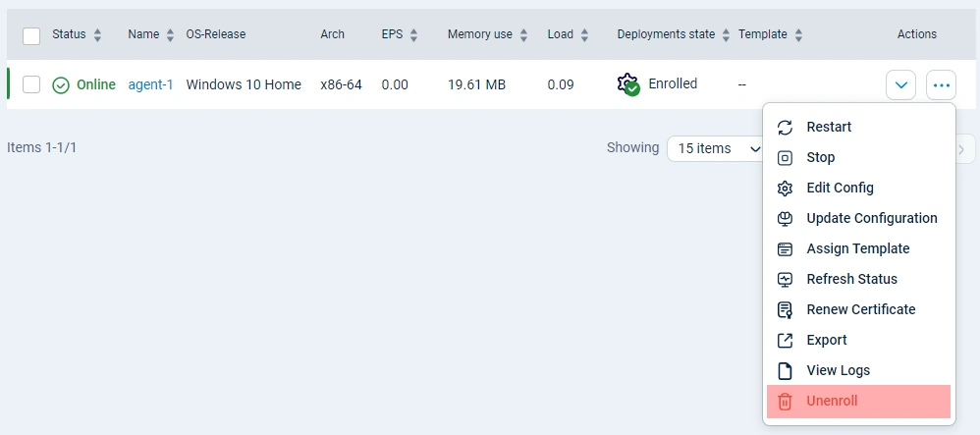Click the Edit Config gear icon
The image size is (980, 435).
pyautogui.click(x=785, y=189)
